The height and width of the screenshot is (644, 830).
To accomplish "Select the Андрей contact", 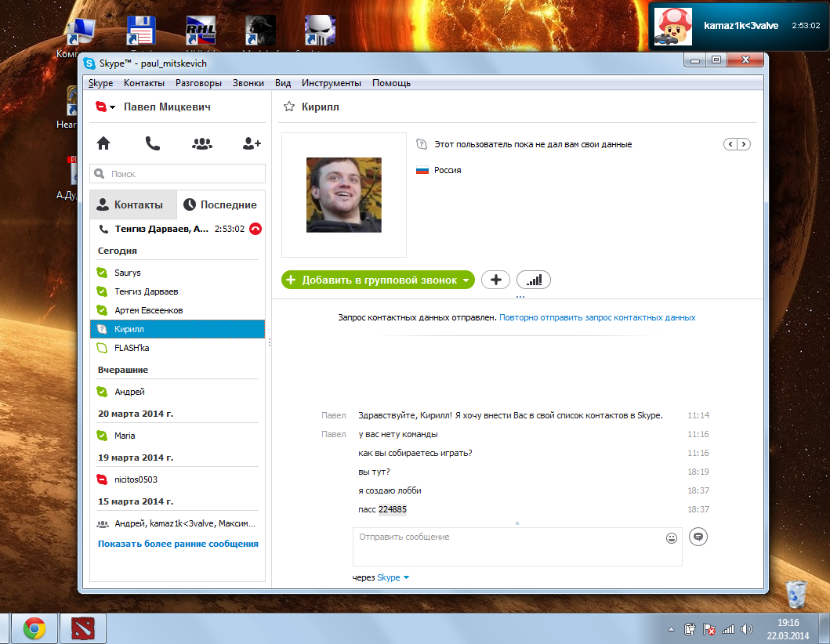I will point(177,392).
